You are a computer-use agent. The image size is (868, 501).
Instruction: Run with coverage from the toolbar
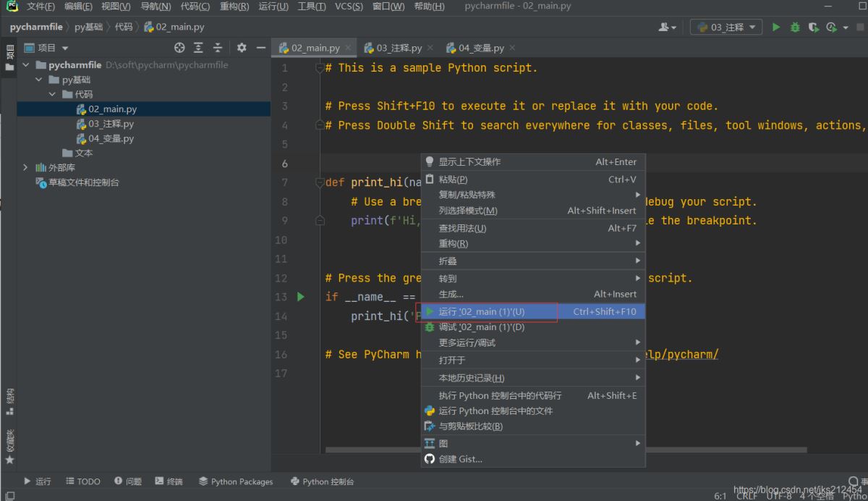point(814,27)
